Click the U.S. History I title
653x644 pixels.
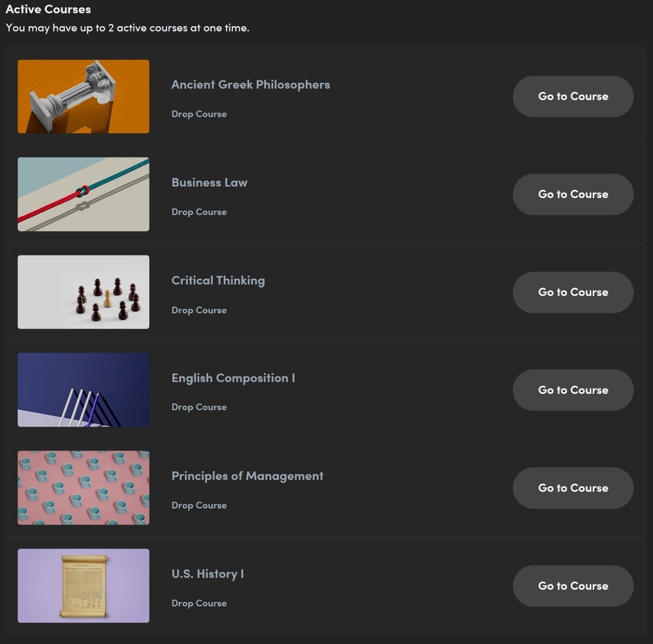click(207, 574)
